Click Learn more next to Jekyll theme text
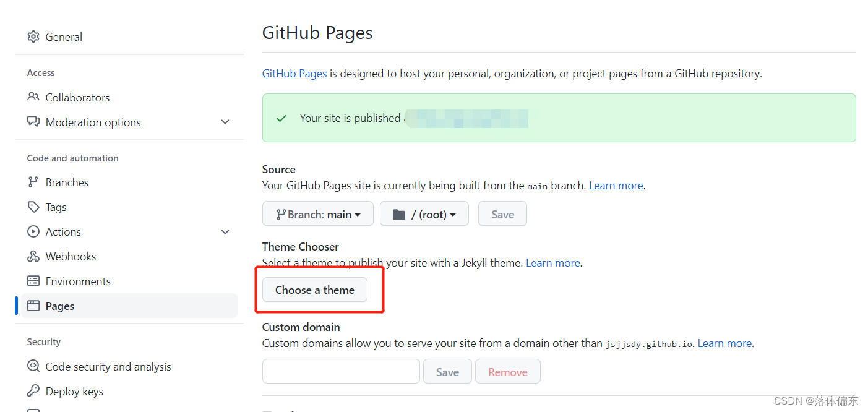Image resolution: width=868 pixels, height=412 pixels. [552, 262]
